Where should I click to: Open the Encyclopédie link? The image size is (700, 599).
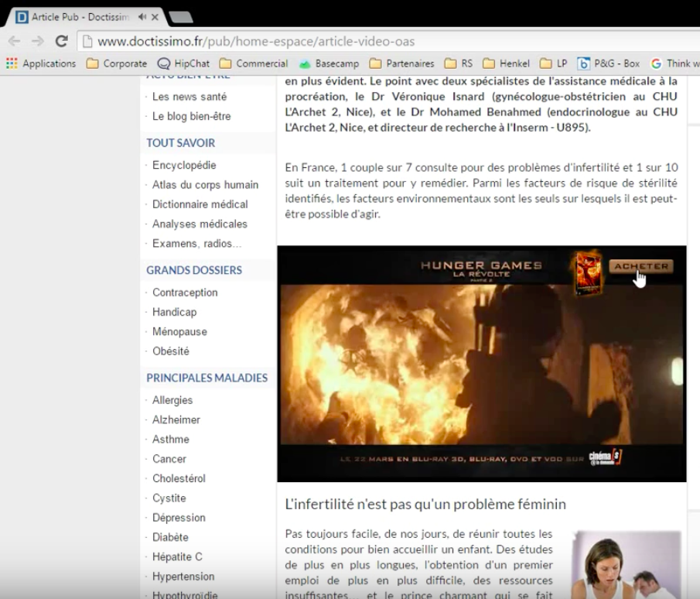[184, 166]
